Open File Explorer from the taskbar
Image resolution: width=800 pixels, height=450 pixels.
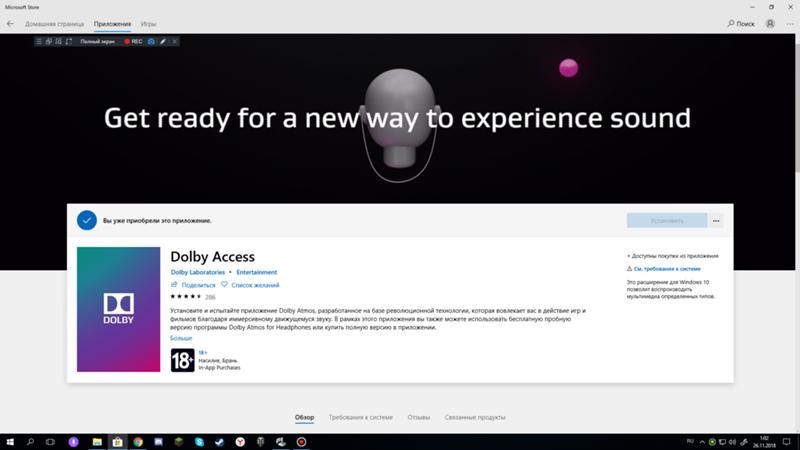point(97,442)
